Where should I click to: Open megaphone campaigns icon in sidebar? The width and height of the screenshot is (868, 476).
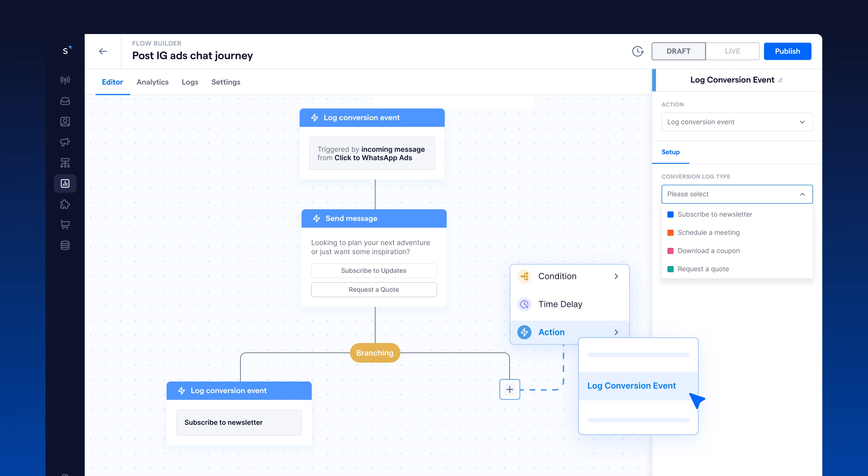[65, 142]
